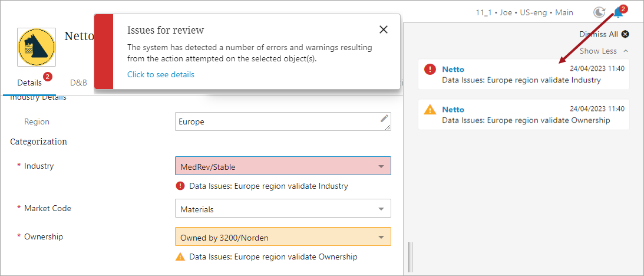Open Netto link in Ownership warning notification
Viewport: 644px width, 276px height.
[453, 110]
